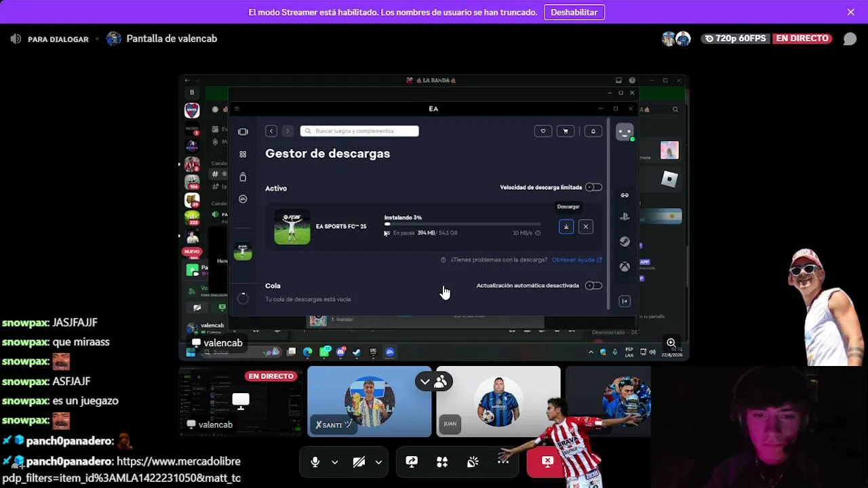Image resolution: width=868 pixels, height=488 pixels.
Task: Click the EA search games field
Action: (x=359, y=131)
